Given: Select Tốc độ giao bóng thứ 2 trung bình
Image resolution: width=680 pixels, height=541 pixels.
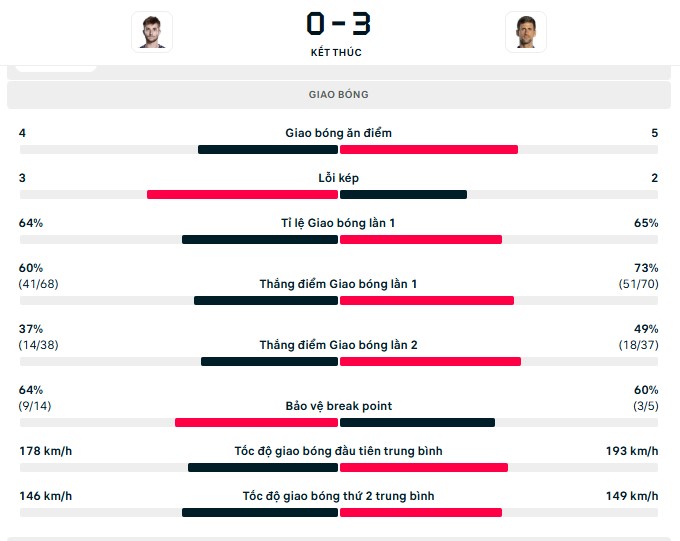Looking at the screenshot, I should [x=338, y=496].
